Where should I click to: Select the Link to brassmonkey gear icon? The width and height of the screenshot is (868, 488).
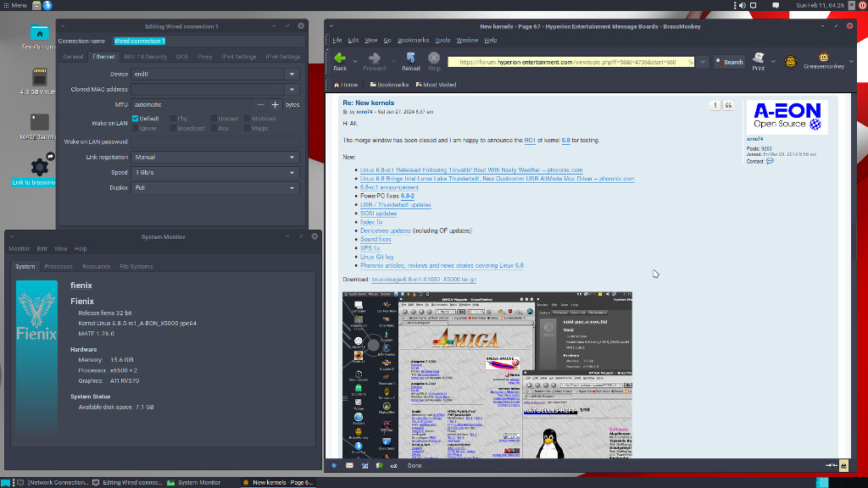tap(39, 166)
